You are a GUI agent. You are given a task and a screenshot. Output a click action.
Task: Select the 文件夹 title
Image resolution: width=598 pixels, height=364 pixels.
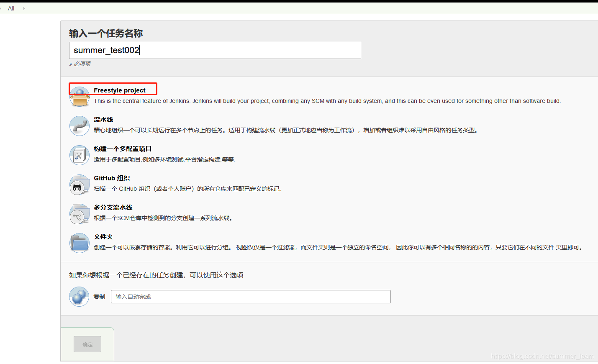tap(103, 237)
